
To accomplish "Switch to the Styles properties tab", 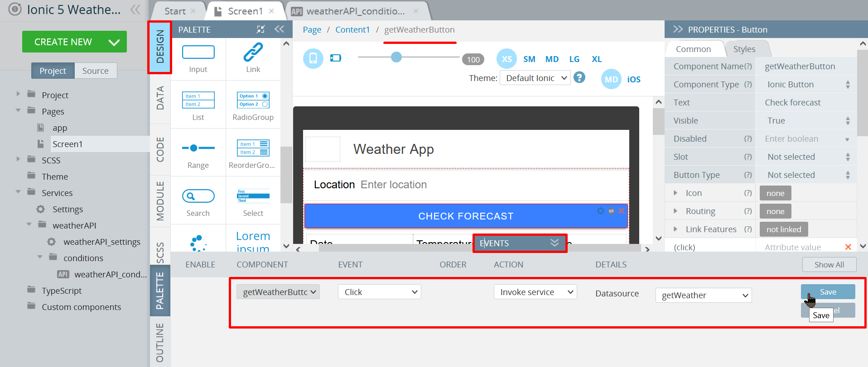I will coord(744,49).
